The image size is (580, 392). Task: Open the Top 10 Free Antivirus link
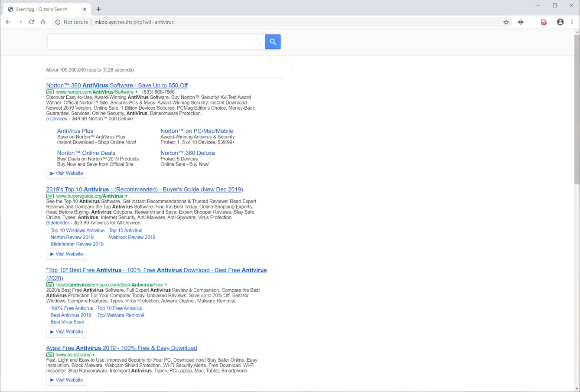[x=120, y=308]
